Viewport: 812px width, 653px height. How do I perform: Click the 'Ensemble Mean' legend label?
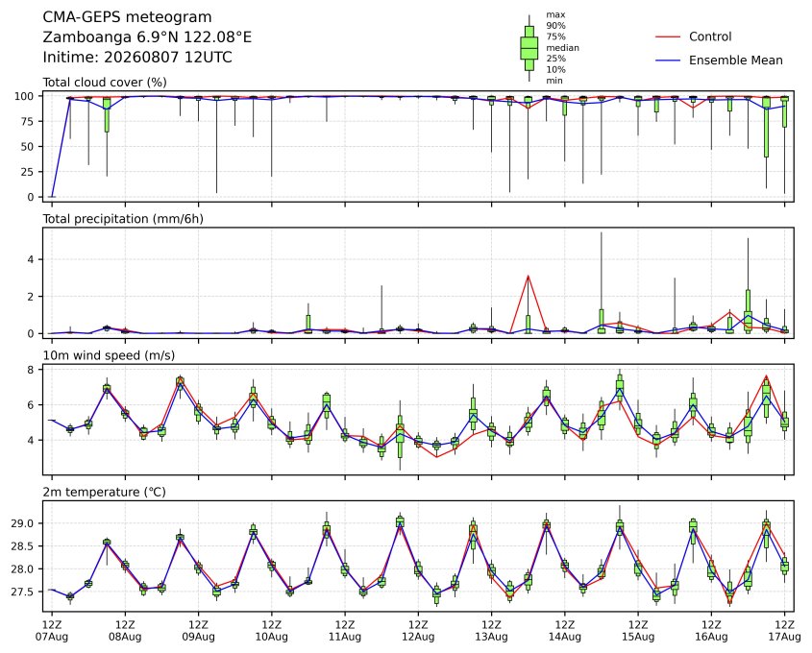pos(736,60)
